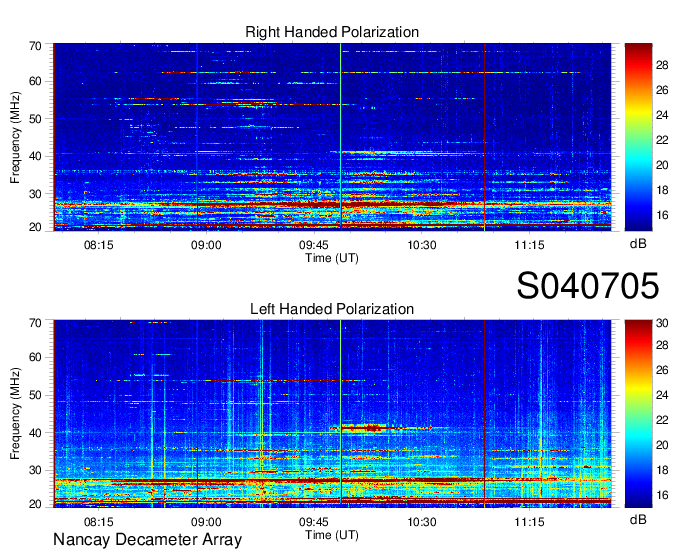
Task: Click the 50 MHz tick on Right Handed plot
Action: [x=35, y=119]
